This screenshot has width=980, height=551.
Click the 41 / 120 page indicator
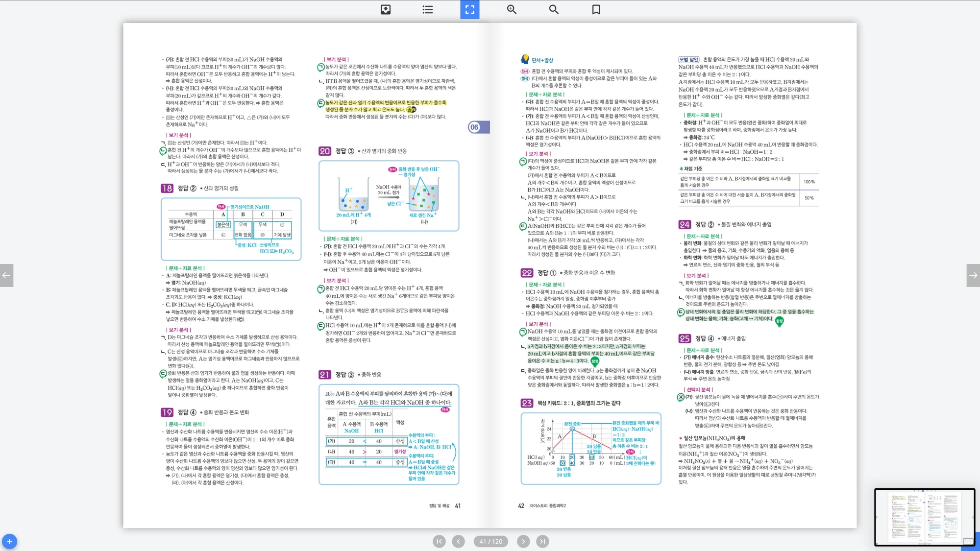point(490,541)
